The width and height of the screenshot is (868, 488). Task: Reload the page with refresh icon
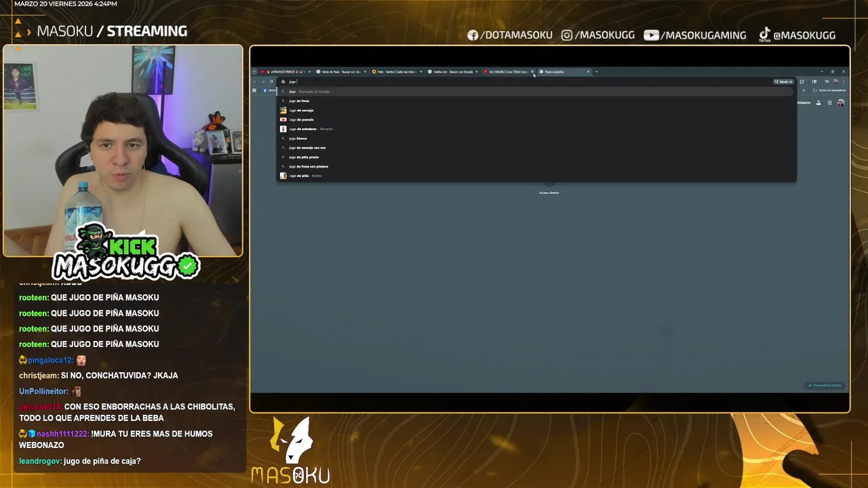[x=271, y=81]
